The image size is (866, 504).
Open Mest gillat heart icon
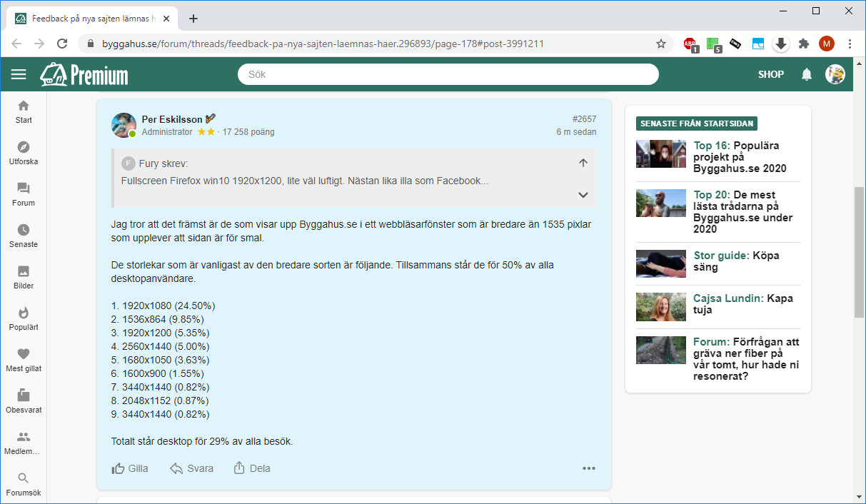point(24,359)
